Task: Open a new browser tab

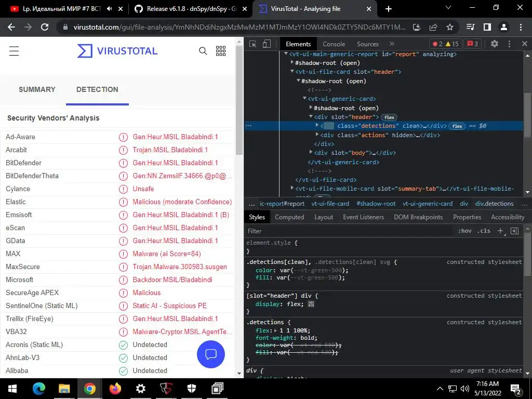Action: pos(389,9)
